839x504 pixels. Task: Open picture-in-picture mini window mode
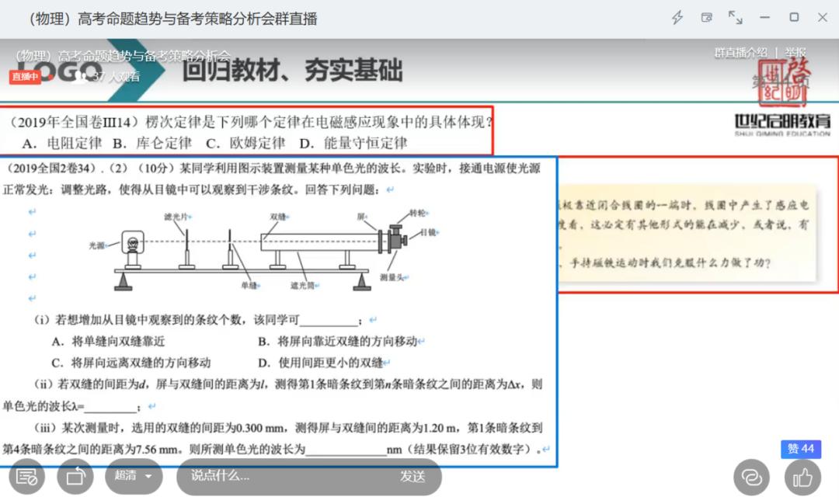708,17
